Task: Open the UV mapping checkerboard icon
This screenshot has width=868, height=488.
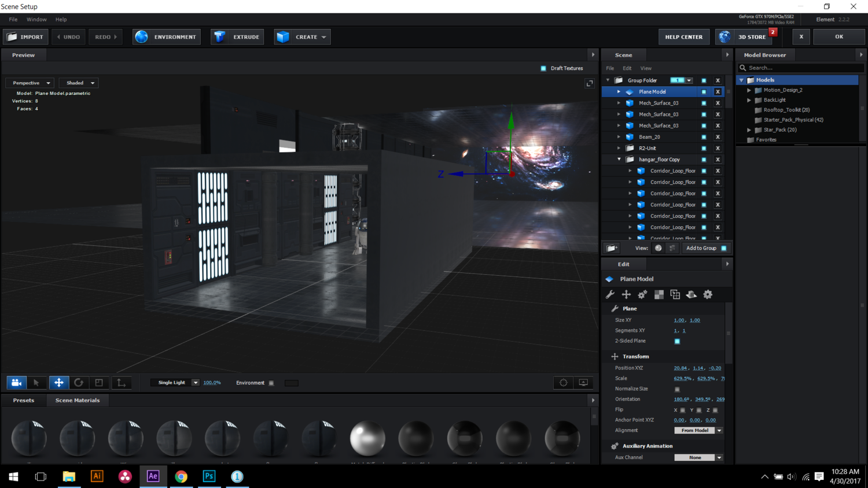Action: coord(659,295)
